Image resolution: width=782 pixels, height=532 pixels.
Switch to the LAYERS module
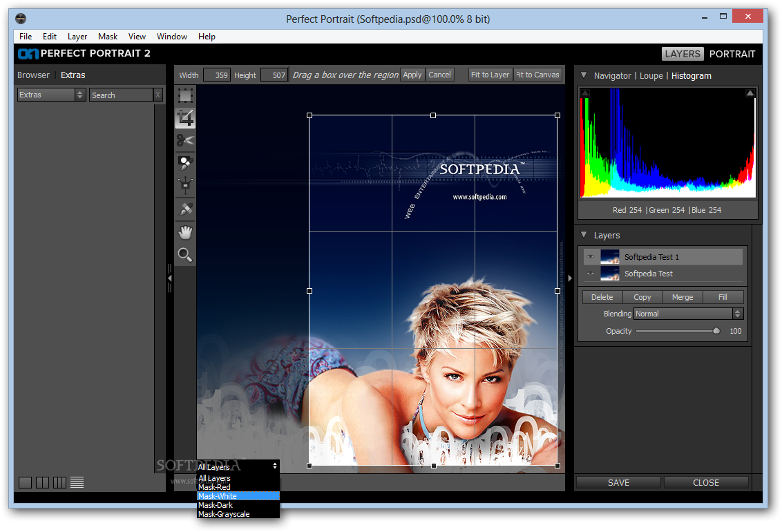683,54
